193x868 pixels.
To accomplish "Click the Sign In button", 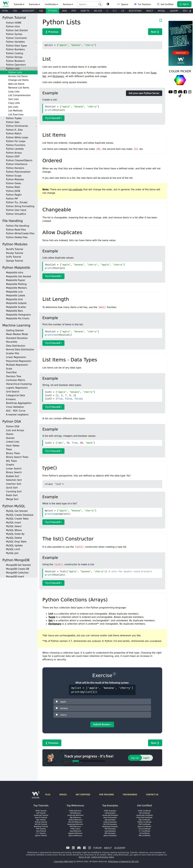I will click(x=184, y=4).
